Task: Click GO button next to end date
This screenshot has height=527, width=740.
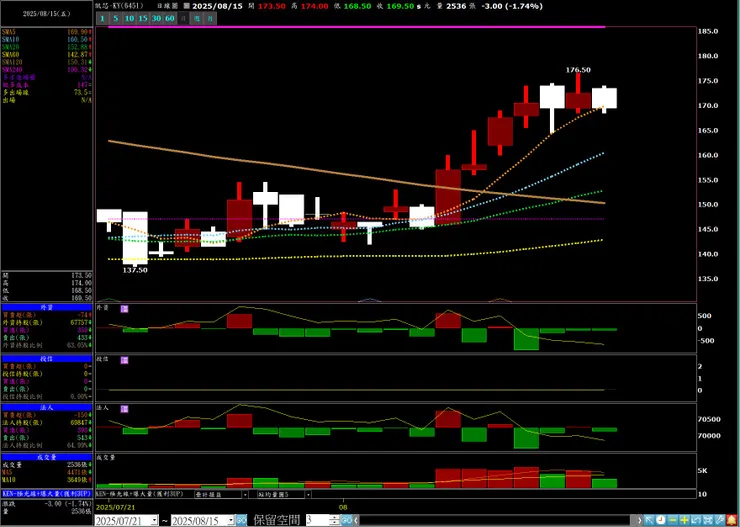Action: [241, 520]
